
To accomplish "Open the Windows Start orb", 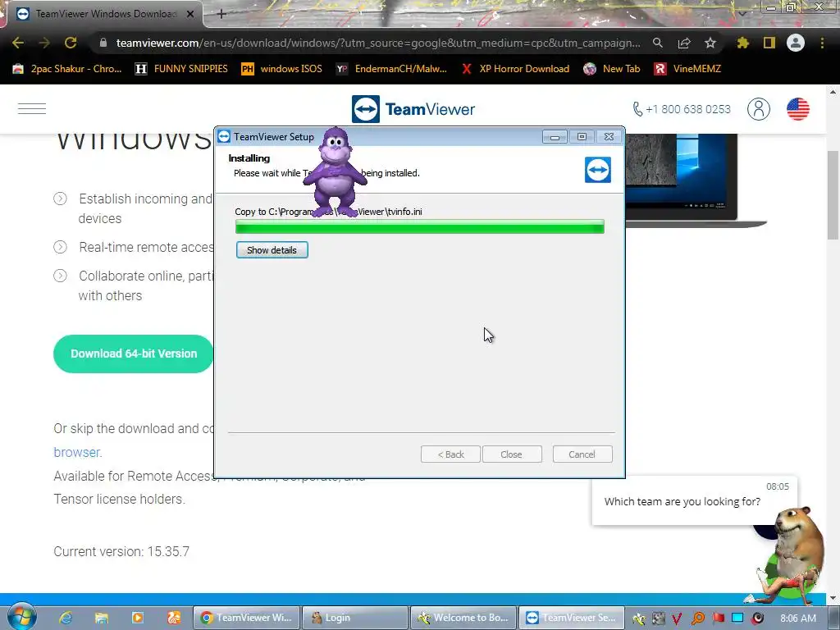I will pyautogui.click(x=21, y=616).
